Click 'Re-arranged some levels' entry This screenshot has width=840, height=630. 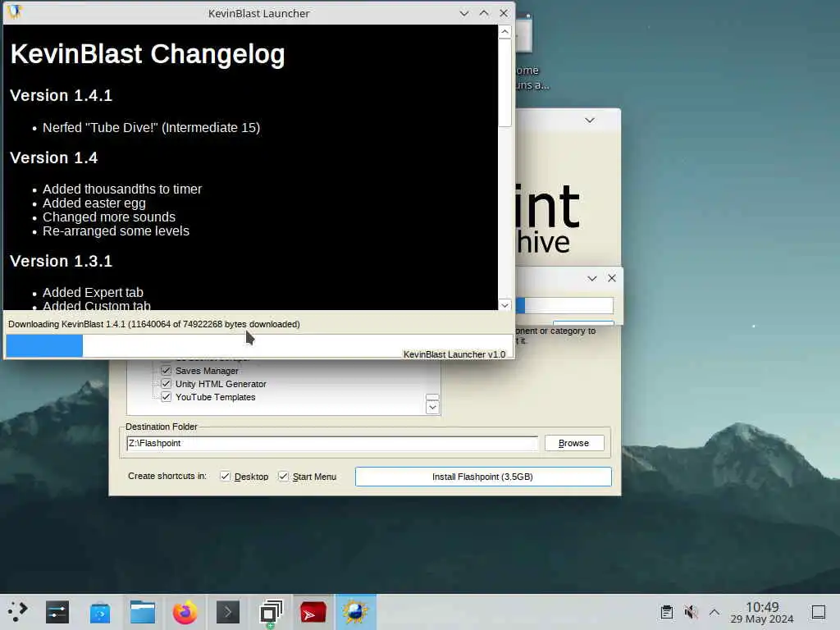(116, 231)
